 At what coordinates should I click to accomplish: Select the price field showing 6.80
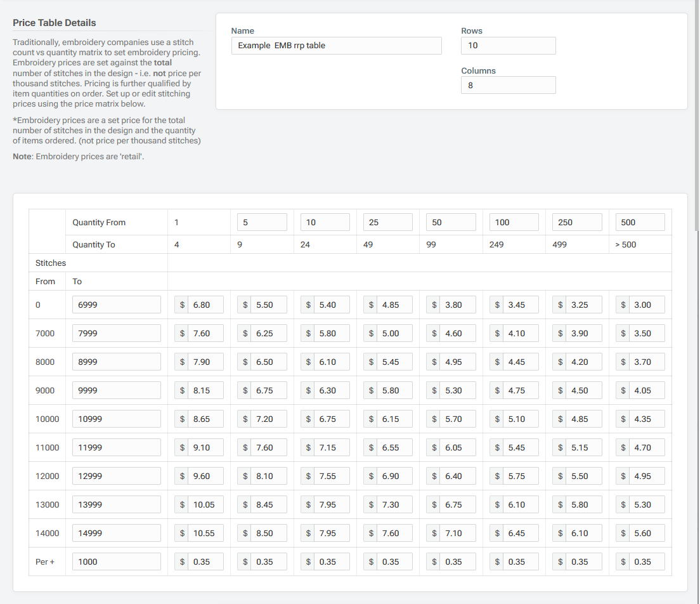pyautogui.click(x=203, y=304)
